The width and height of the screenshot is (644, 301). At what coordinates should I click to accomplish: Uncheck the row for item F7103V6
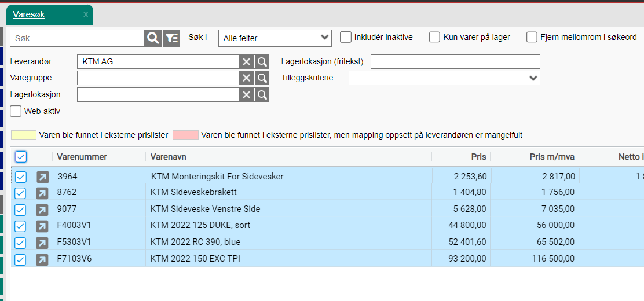pyautogui.click(x=20, y=259)
